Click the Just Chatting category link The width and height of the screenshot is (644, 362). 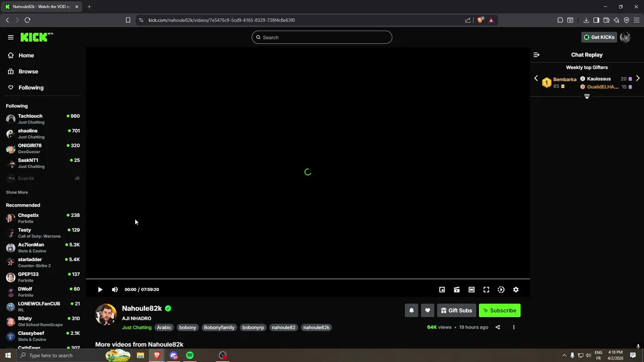tap(136, 327)
